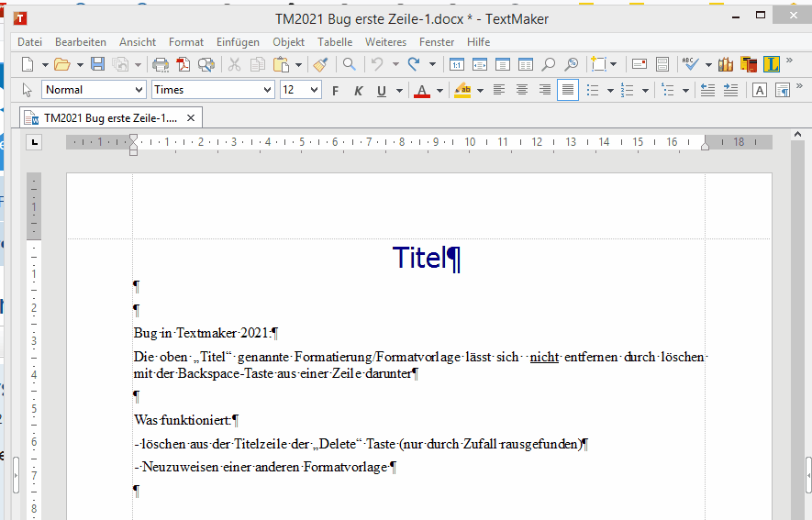Apply the red font color A swatch

422,91
